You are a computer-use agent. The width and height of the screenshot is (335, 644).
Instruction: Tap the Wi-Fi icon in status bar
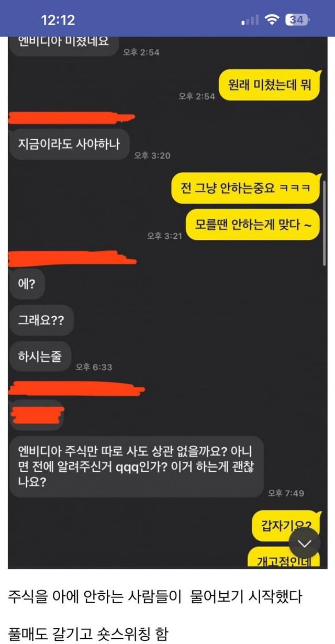[x=272, y=20]
